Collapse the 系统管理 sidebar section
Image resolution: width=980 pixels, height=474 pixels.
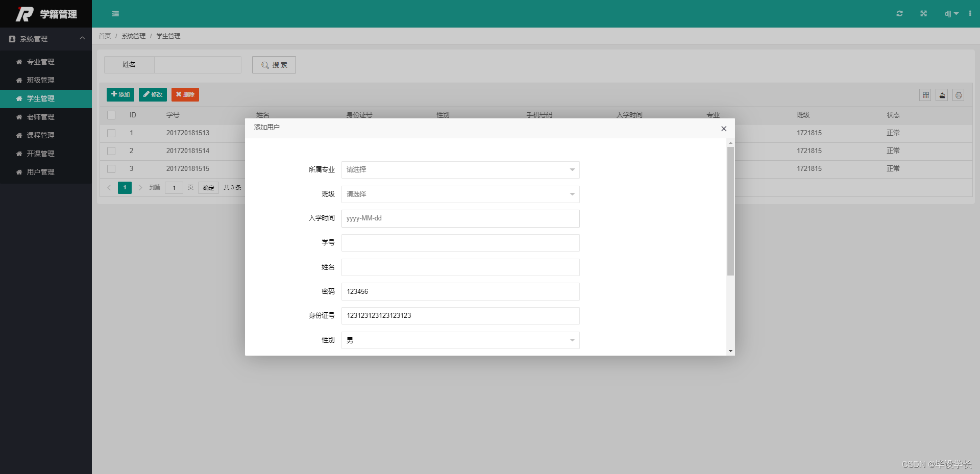46,39
